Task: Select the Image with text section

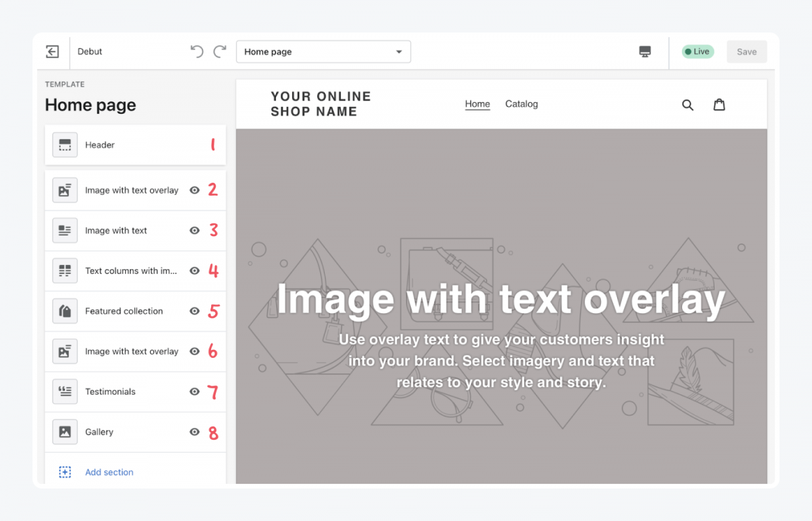Action: pos(135,230)
